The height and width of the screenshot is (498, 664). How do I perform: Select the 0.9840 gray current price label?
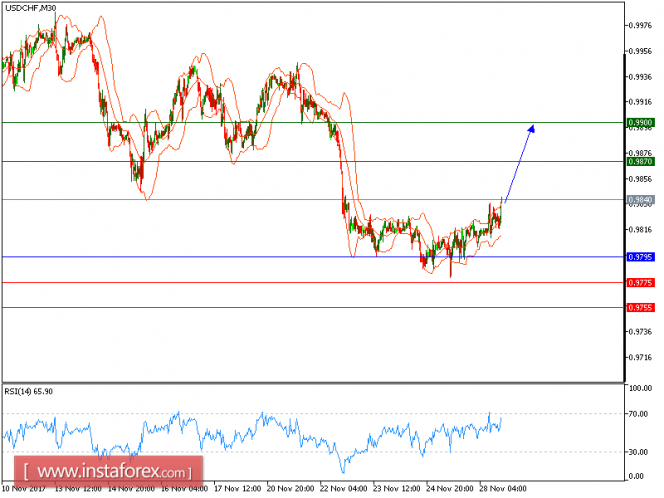tap(640, 200)
